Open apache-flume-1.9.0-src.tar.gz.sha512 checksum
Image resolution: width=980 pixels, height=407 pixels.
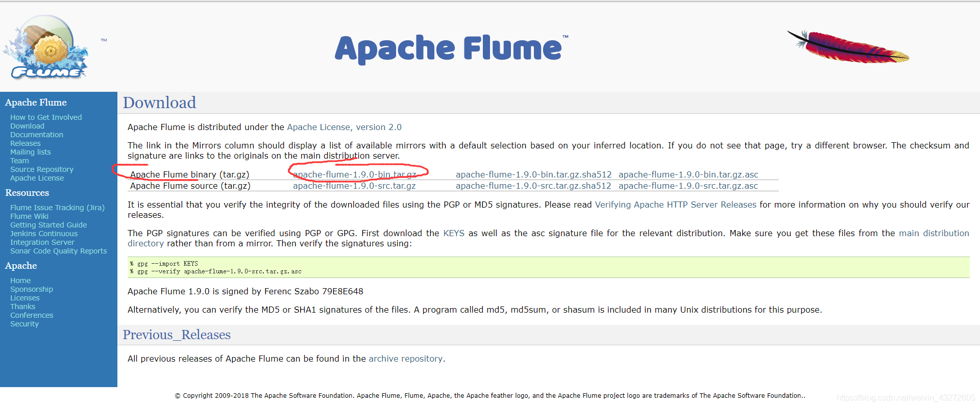pos(533,186)
